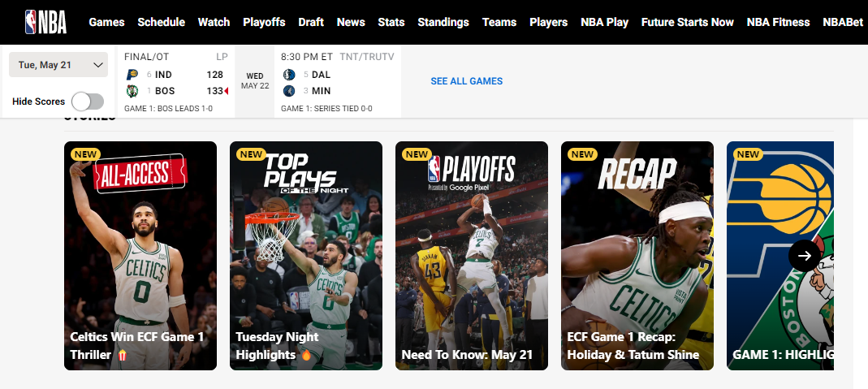Click the NBA logo in header
The image size is (868, 389).
click(x=45, y=21)
